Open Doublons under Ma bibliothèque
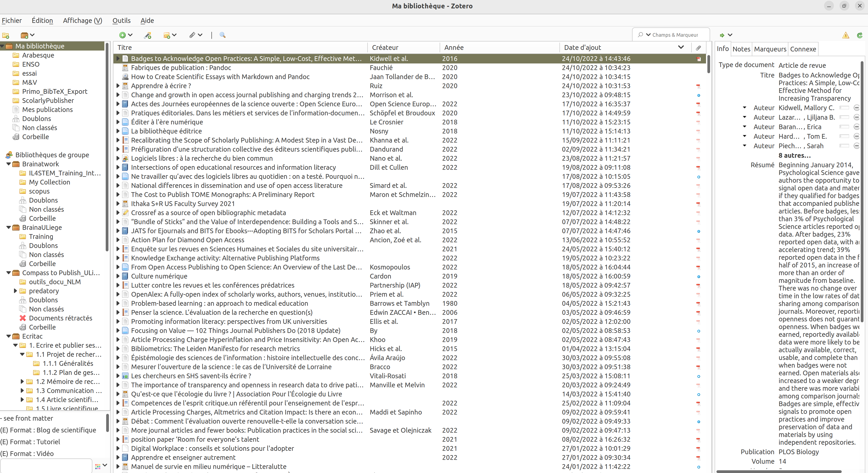 pyautogui.click(x=36, y=119)
